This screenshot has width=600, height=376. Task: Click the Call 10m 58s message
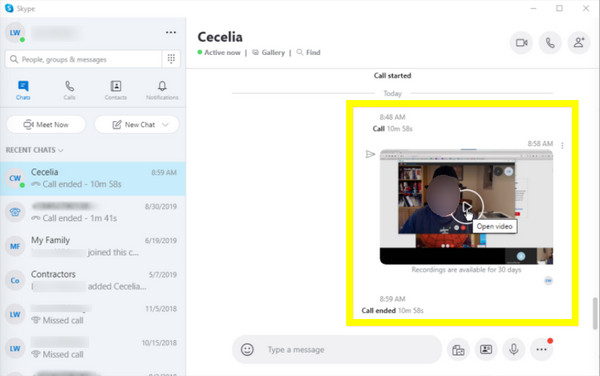click(x=393, y=129)
